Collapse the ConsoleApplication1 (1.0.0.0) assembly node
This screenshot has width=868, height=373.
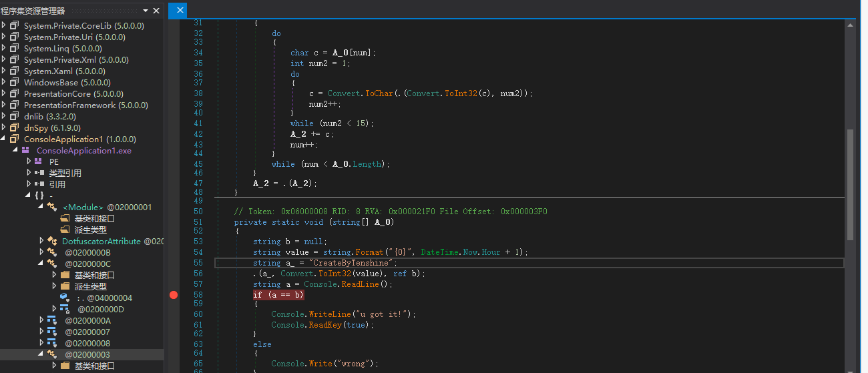click(x=4, y=139)
